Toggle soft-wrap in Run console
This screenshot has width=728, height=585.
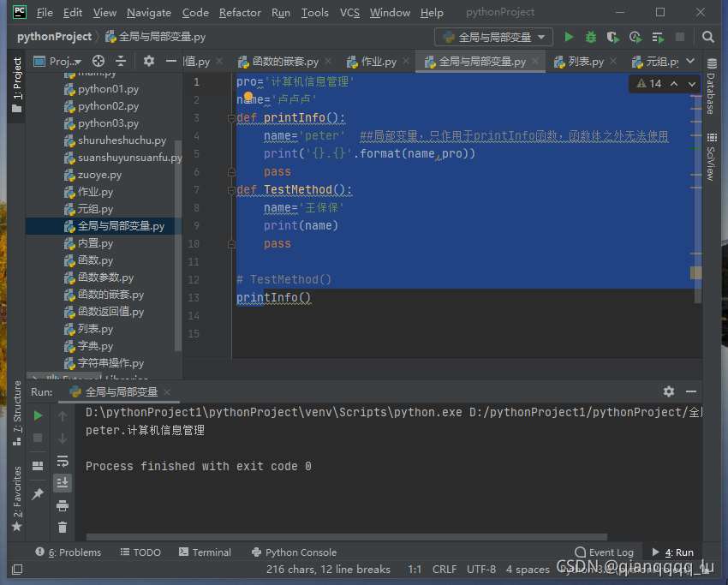coord(63,461)
